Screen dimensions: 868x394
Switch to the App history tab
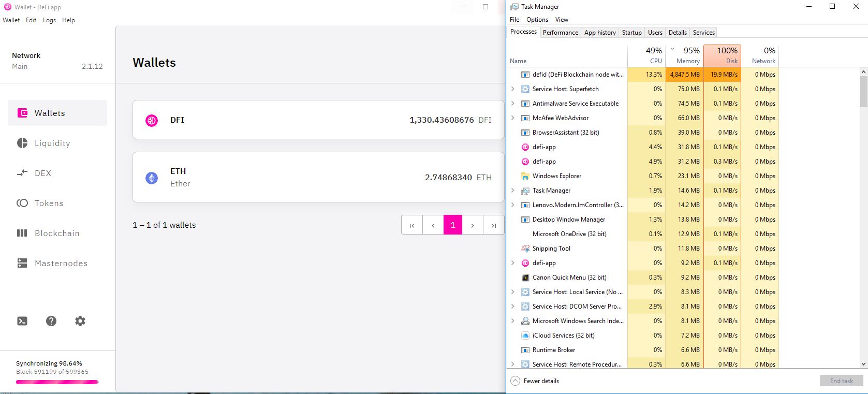(x=600, y=33)
